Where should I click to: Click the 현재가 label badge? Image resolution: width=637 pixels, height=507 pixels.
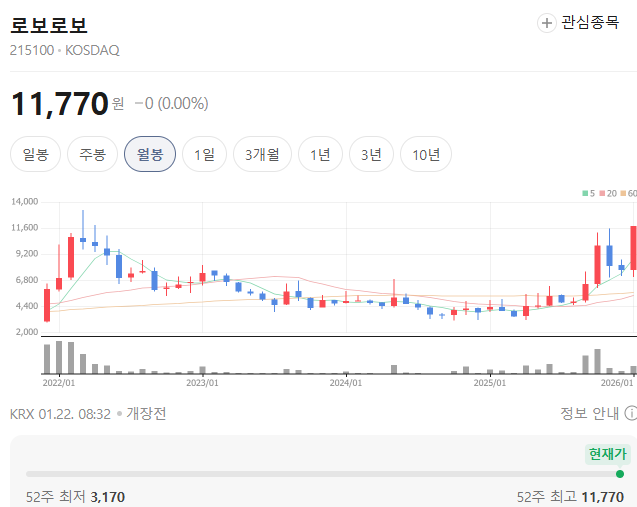tap(608, 454)
